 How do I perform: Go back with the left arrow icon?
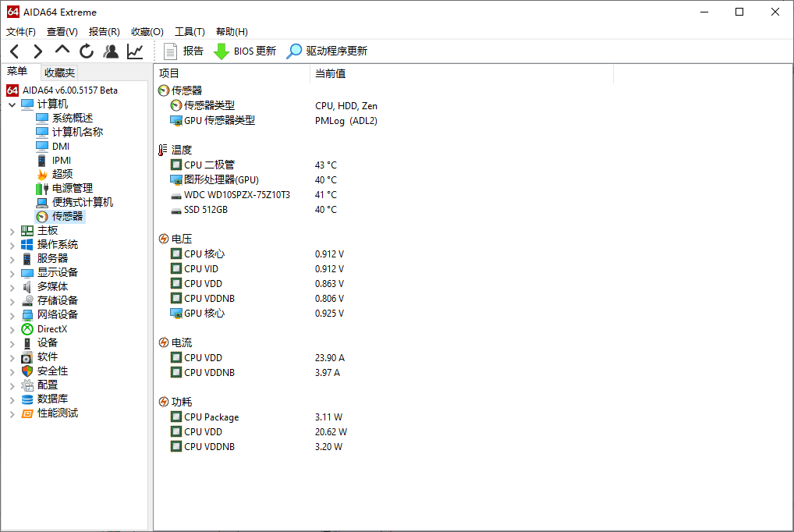15,51
